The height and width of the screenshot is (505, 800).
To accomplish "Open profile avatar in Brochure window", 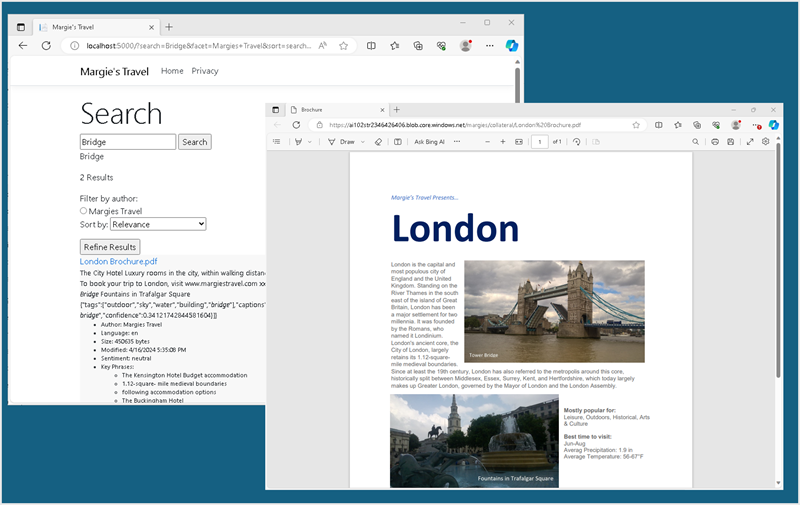I will (736, 124).
